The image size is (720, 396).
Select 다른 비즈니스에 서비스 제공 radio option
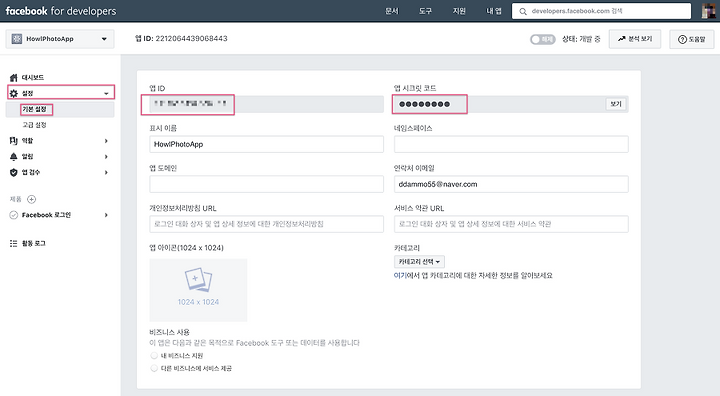click(x=154, y=368)
